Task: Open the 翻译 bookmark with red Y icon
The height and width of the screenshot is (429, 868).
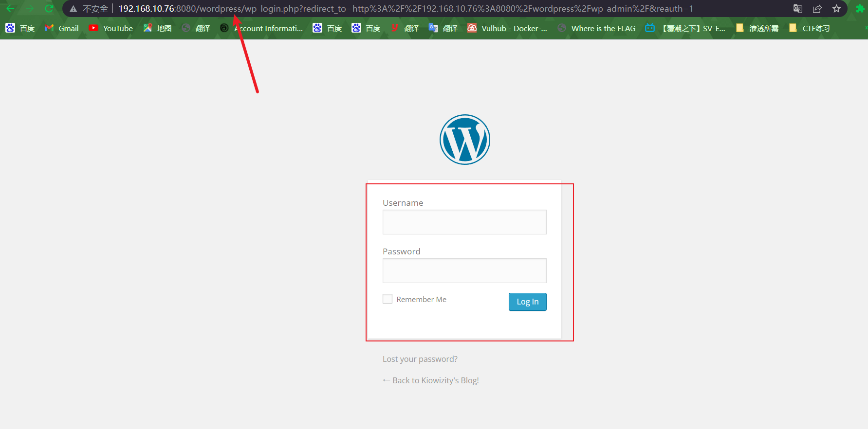Action: (405, 28)
